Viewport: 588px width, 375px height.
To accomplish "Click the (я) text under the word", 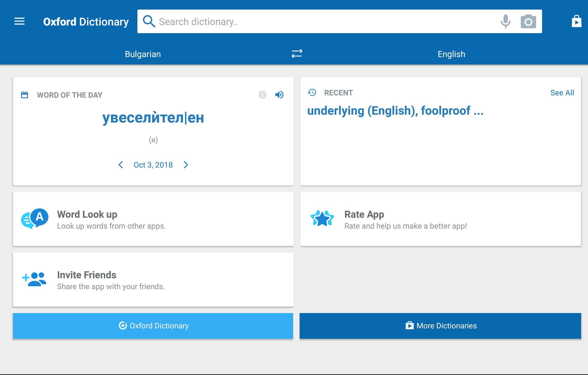I will 153,140.
